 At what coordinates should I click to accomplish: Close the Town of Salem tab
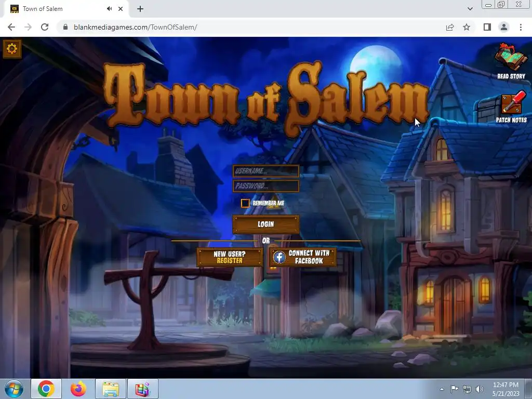coord(121,9)
